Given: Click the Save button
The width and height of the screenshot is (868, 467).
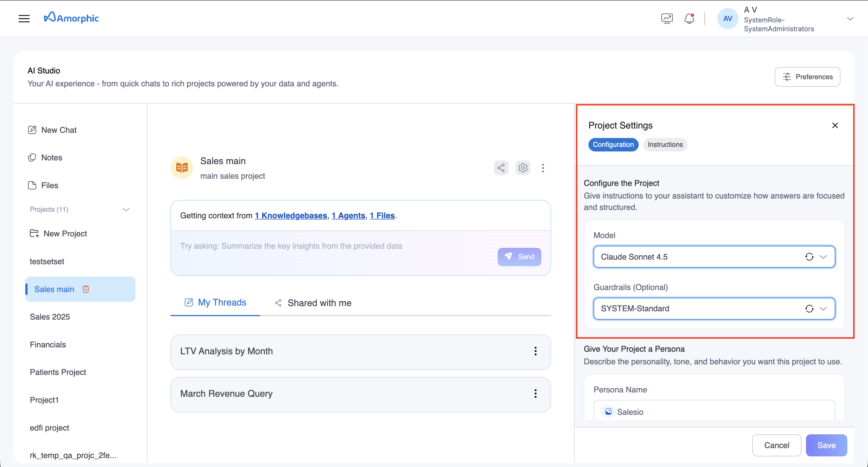Looking at the screenshot, I should (826, 445).
